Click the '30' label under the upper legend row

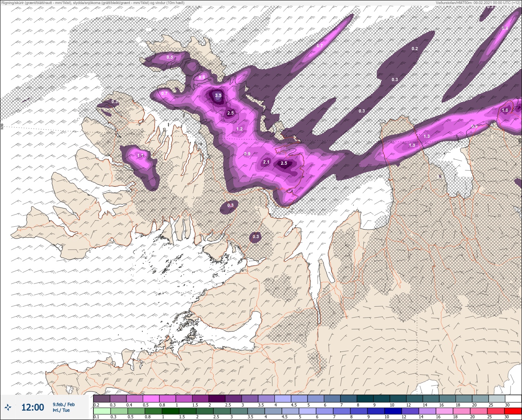[507, 405]
